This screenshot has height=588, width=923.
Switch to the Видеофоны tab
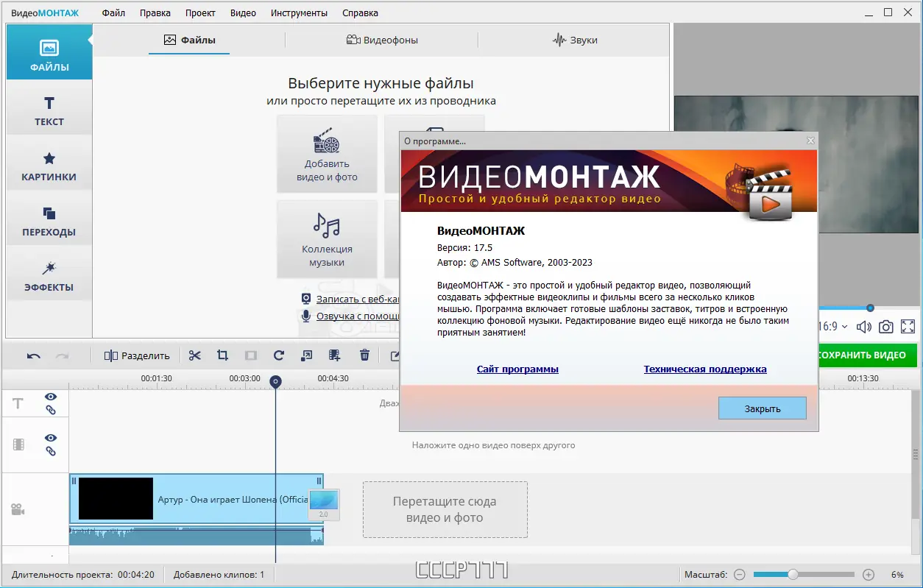(382, 40)
